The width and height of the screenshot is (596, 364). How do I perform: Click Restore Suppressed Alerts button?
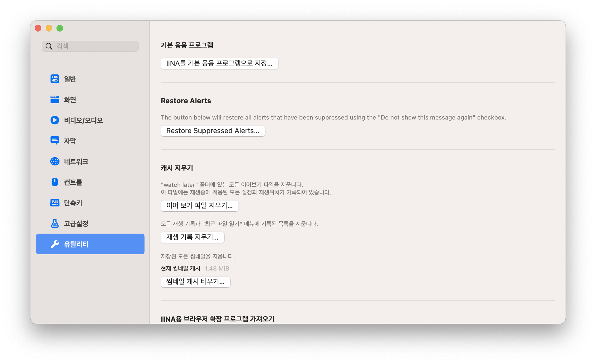click(213, 131)
